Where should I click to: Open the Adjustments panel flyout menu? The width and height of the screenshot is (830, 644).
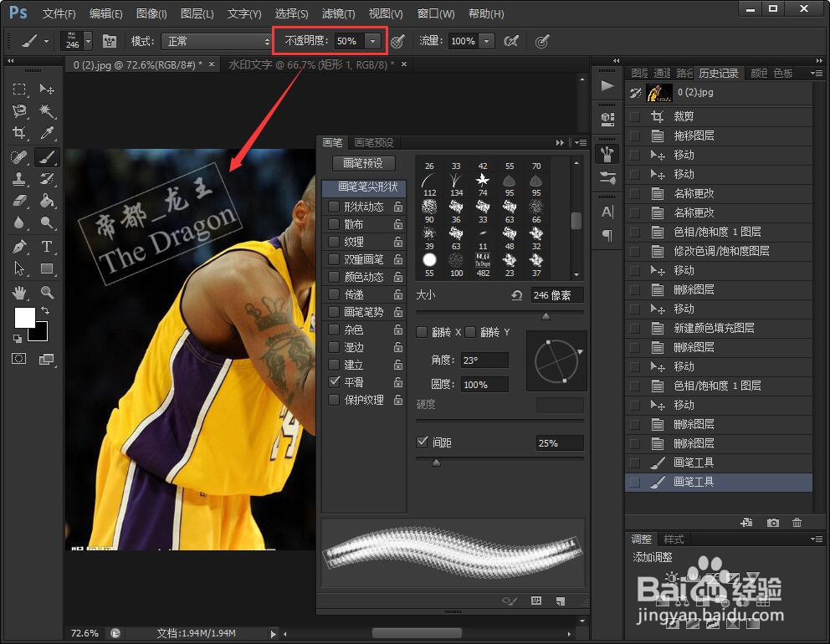tap(817, 539)
